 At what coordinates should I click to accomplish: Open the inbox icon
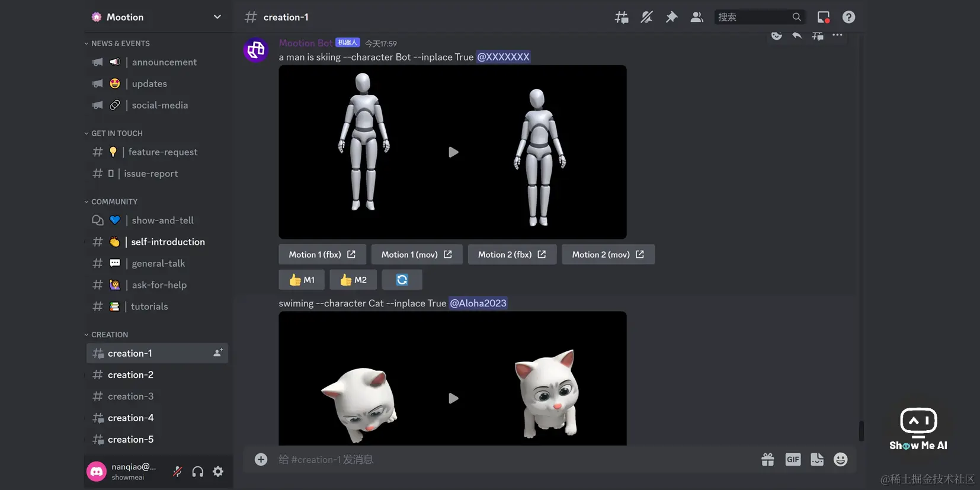(824, 17)
